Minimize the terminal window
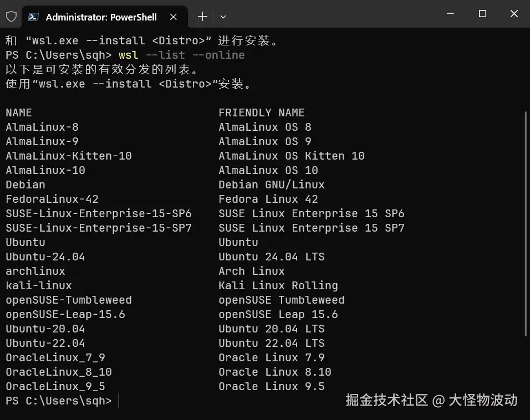Image resolution: width=530 pixels, height=420 pixels. 451,14
